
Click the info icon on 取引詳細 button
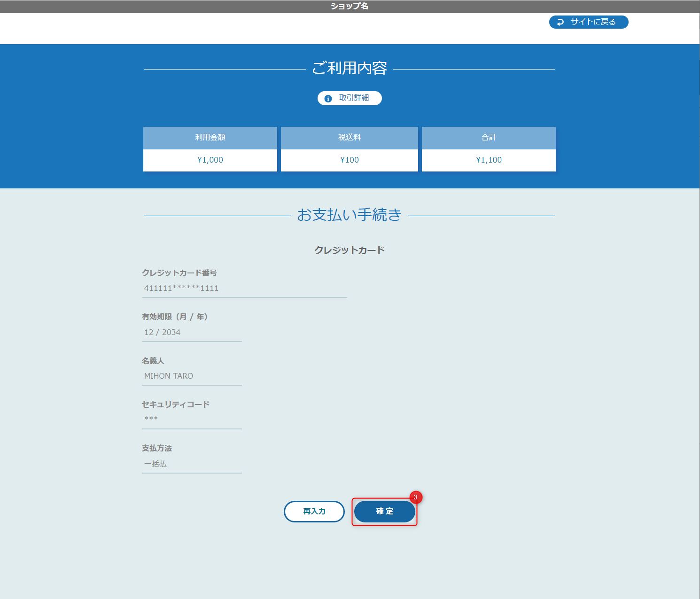(x=328, y=98)
